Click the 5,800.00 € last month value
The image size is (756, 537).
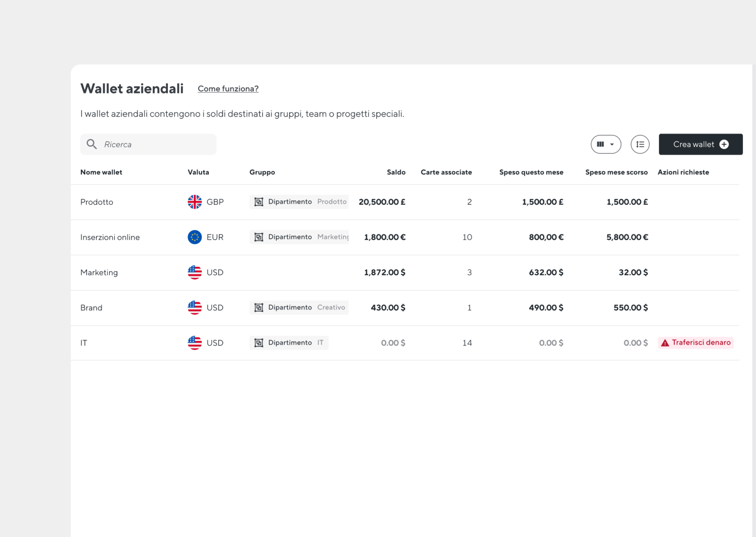tap(627, 237)
